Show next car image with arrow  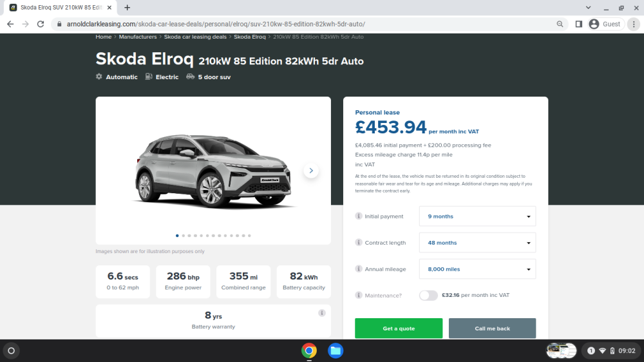[x=311, y=171]
